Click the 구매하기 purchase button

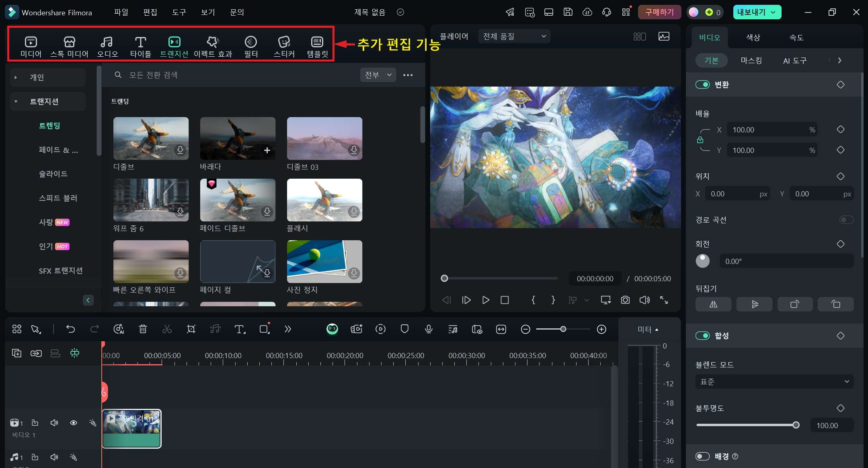click(x=659, y=12)
